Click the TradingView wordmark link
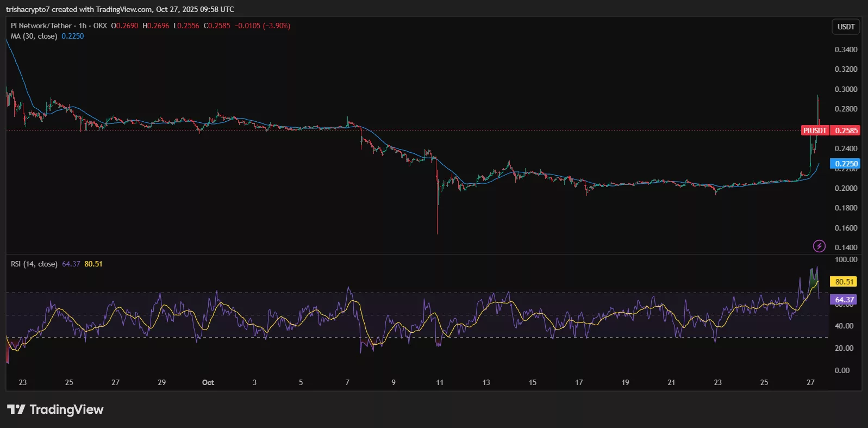Screen dimensions: 868x428 pos(66,410)
